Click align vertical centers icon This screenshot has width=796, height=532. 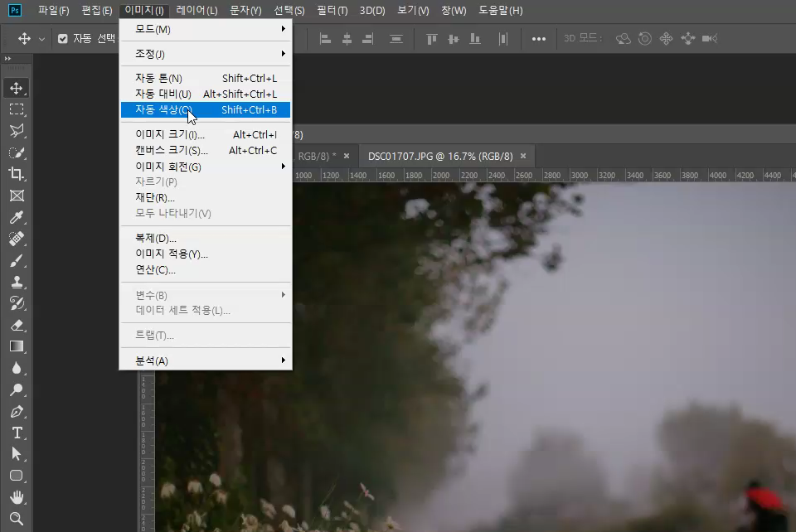click(454, 39)
